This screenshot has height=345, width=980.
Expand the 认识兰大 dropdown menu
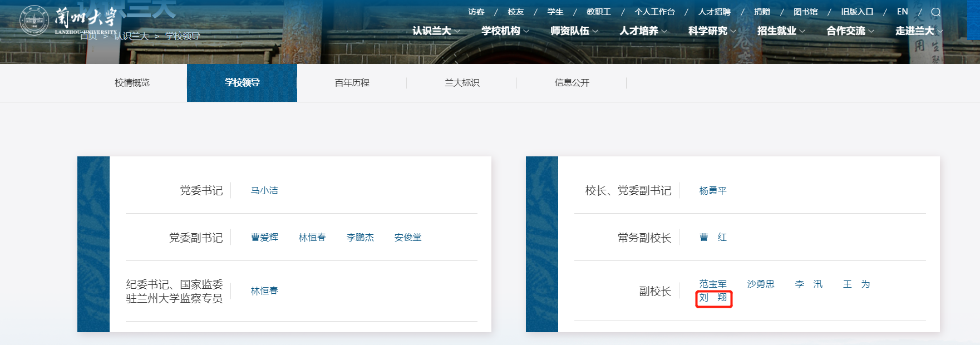click(x=436, y=31)
